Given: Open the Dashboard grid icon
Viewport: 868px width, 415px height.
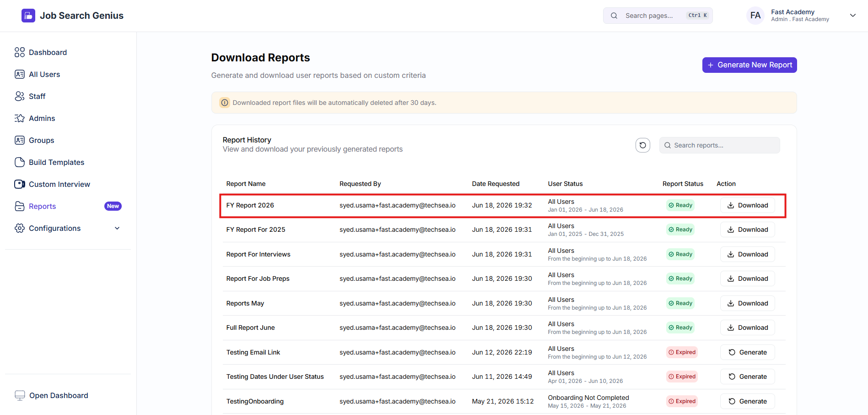Looking at the screenshot, I should pyautogui.click(x=20, y=52).
